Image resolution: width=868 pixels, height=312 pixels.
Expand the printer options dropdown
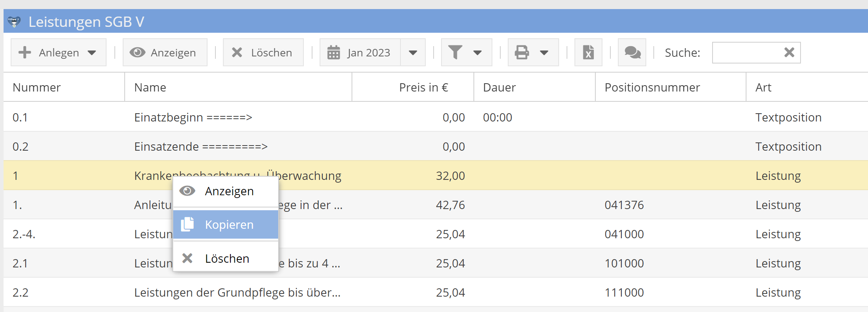point(544,52)
